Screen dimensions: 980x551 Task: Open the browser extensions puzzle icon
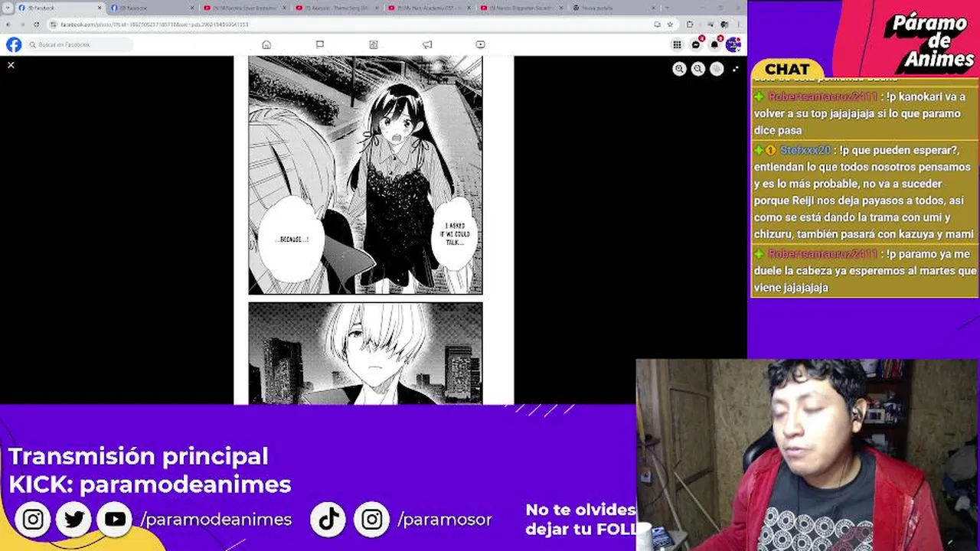(689, 24)
